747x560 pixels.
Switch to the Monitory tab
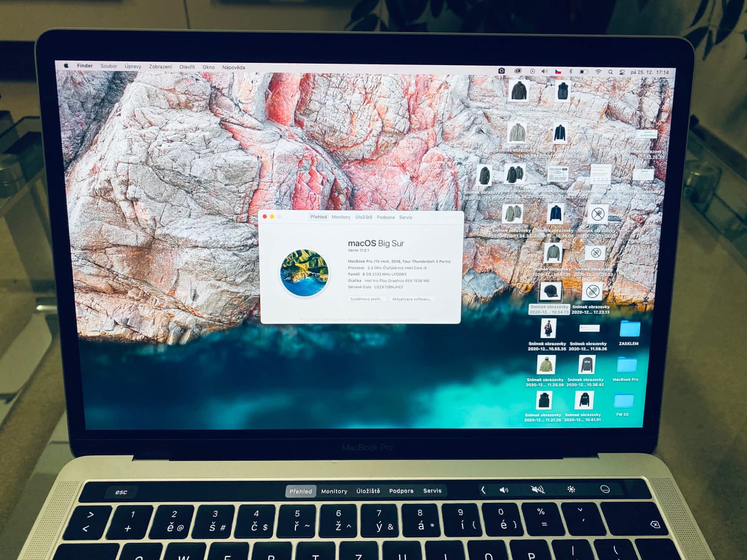[341, 217]
